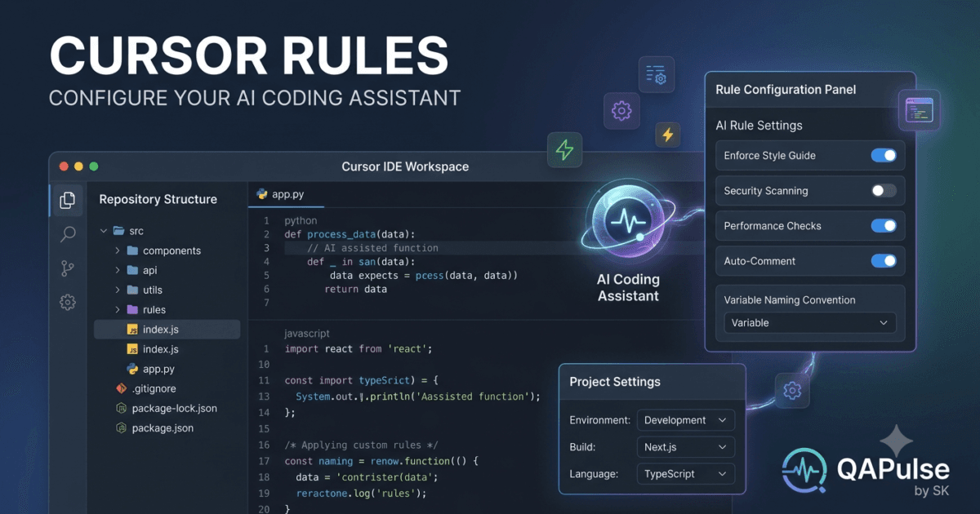Click code line "import react from 'react';"
Screen dimensions: 980x514
(359, 348)
